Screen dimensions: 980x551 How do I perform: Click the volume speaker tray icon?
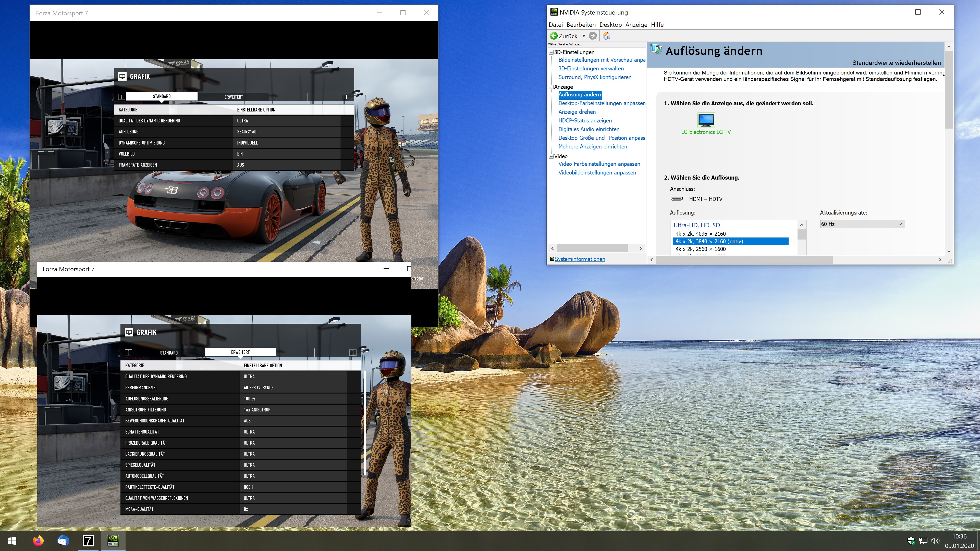tap(935, 541)
